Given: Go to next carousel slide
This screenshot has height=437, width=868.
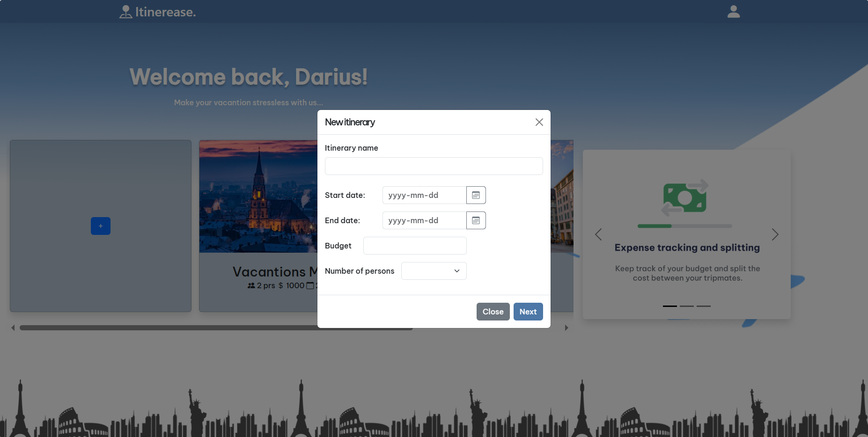Looking at the screenshot, I should pos(775,234).
